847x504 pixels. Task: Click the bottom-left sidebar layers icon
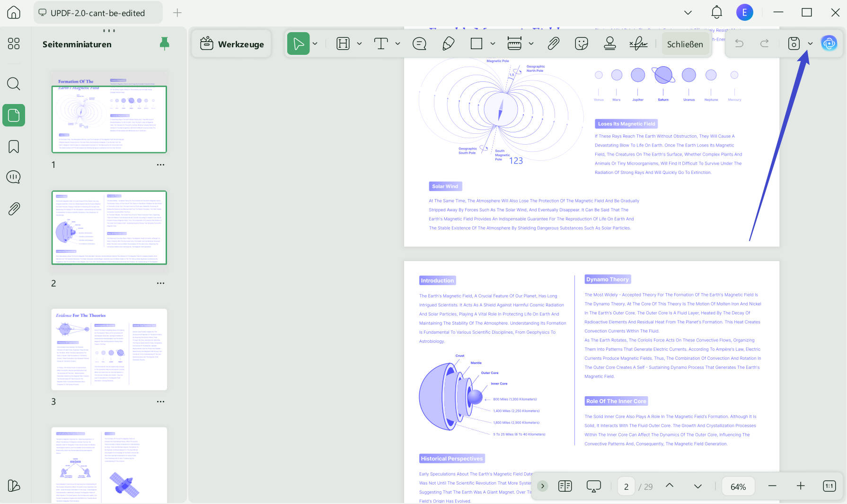(14, 486)
